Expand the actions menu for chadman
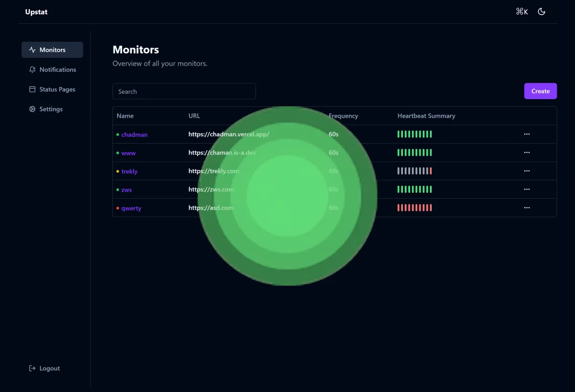Screen dimensions: 575x392 click(527, 134)
